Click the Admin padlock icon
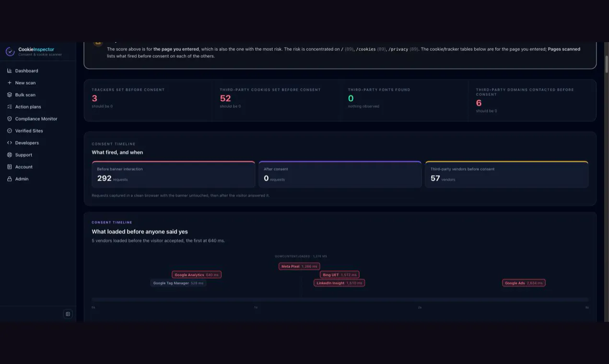 10,179
